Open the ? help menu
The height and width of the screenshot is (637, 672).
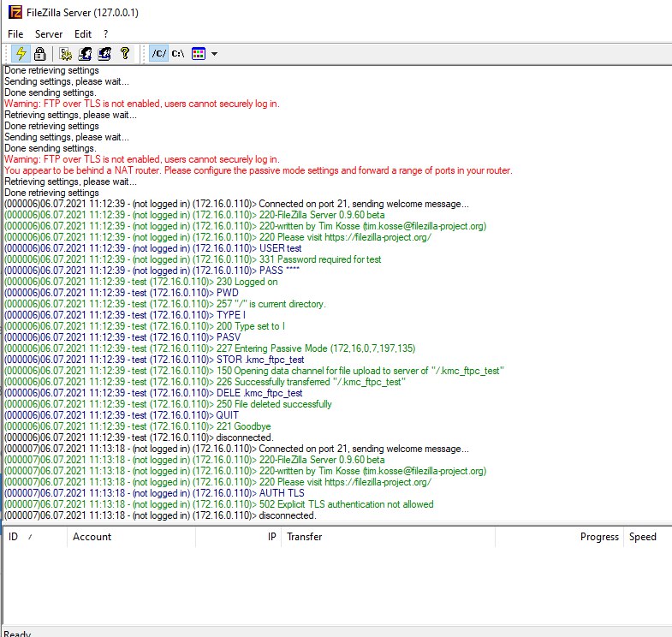pos(106,34)
